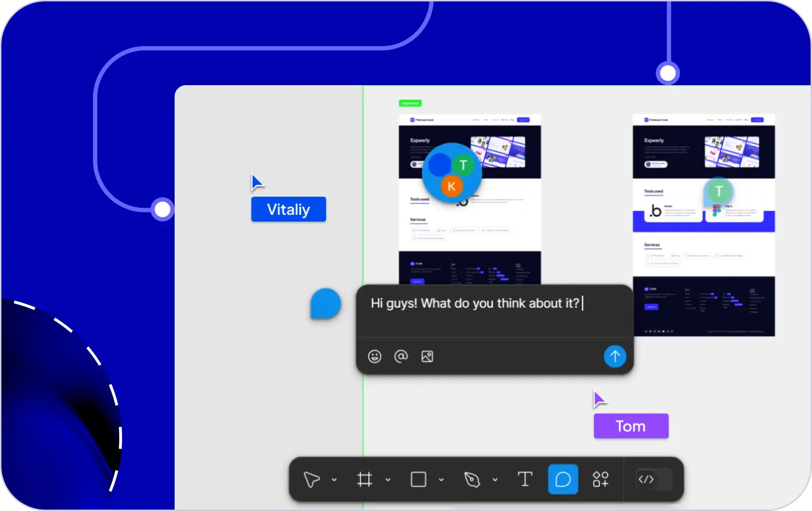
Task: Open the comment thread with T and K avatars
Action: (452, 173)
